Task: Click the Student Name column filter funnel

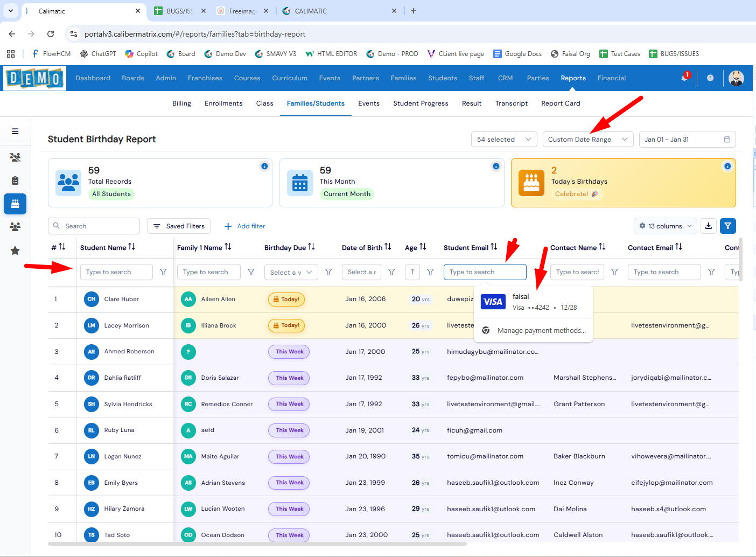Action: pos(163,273)
